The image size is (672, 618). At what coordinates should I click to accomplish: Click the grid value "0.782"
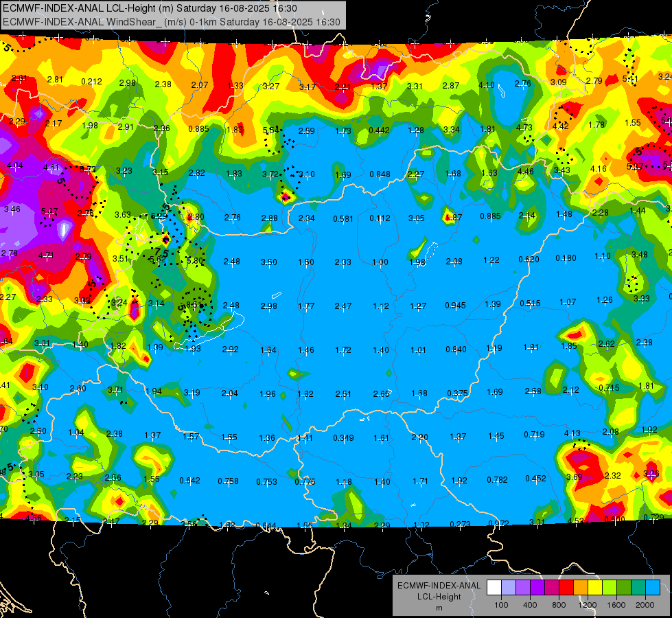coord(497,480)
